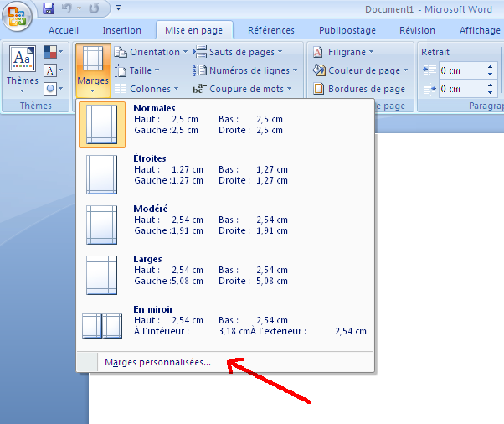Open Customize Quick Access Toolbar arrow

point(119,8)
